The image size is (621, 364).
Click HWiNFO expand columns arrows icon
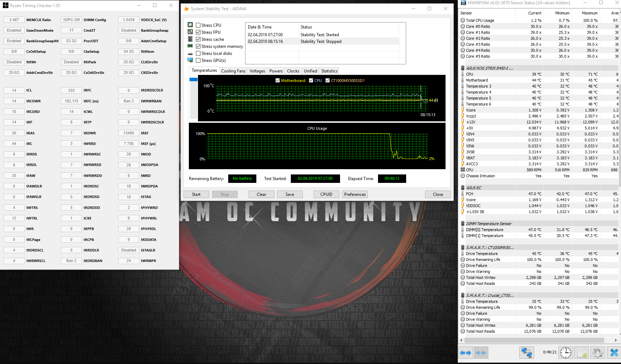click(466, 352)
